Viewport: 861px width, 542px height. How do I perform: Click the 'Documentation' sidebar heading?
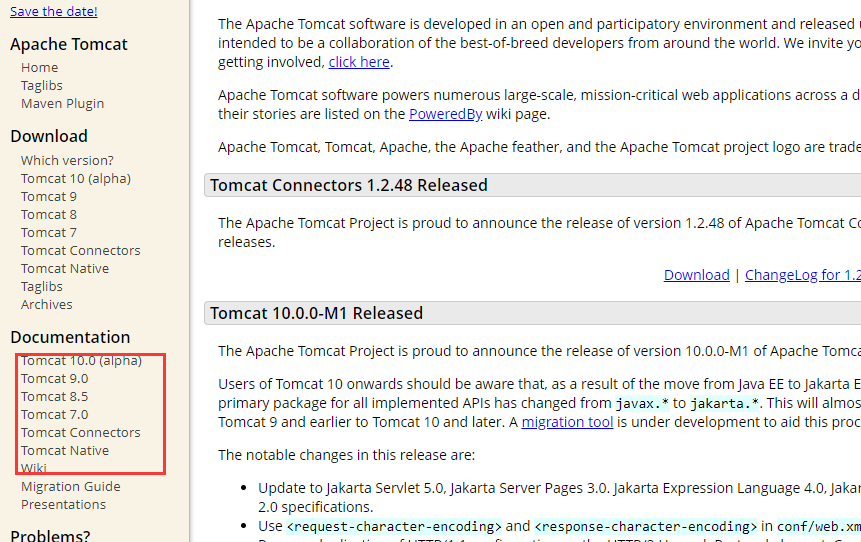click(x=70, y=337)
